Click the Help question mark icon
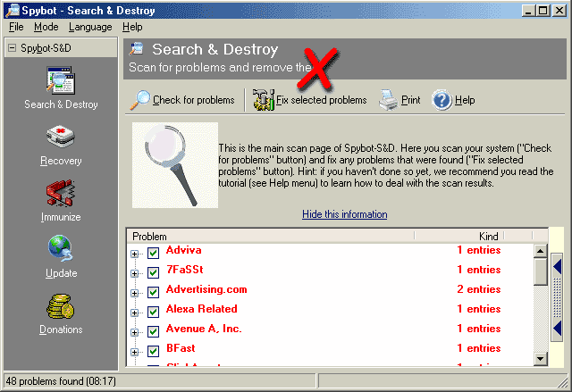 [442, 100]
